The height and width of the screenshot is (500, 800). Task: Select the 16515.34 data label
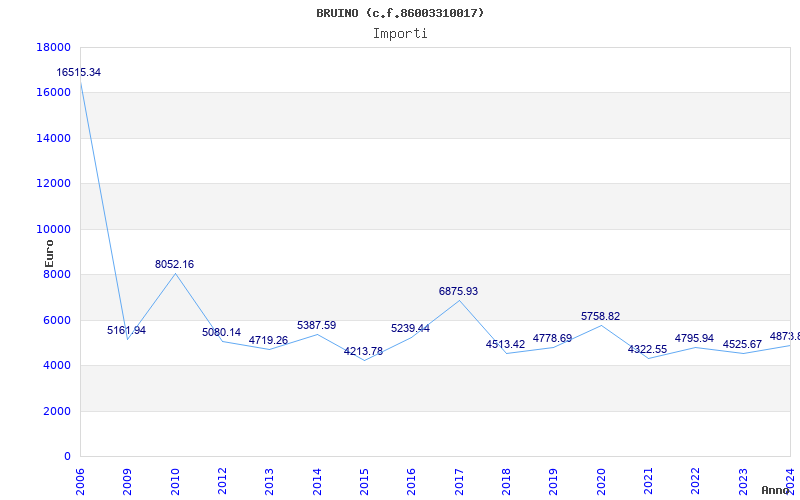[x=79, y=72]
